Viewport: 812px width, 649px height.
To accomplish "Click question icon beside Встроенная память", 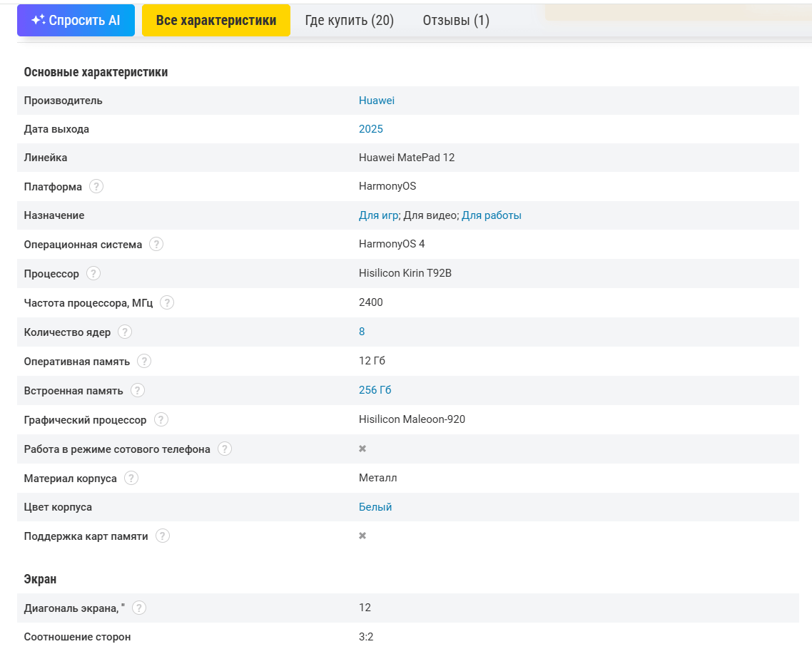I will point(138,390).
